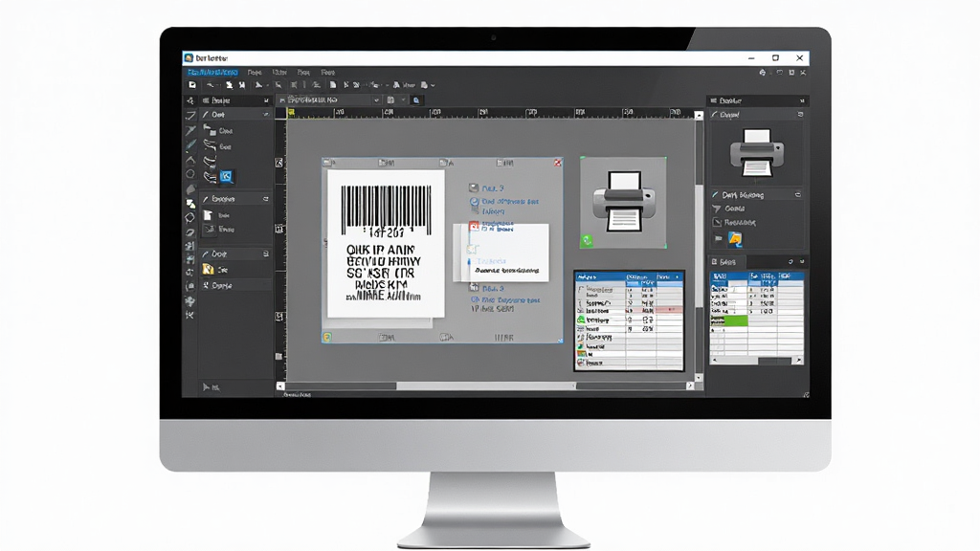
Task: Select the ellipse shape tool in tool strip
Action: pyautogui.click(x=190, y=174)
